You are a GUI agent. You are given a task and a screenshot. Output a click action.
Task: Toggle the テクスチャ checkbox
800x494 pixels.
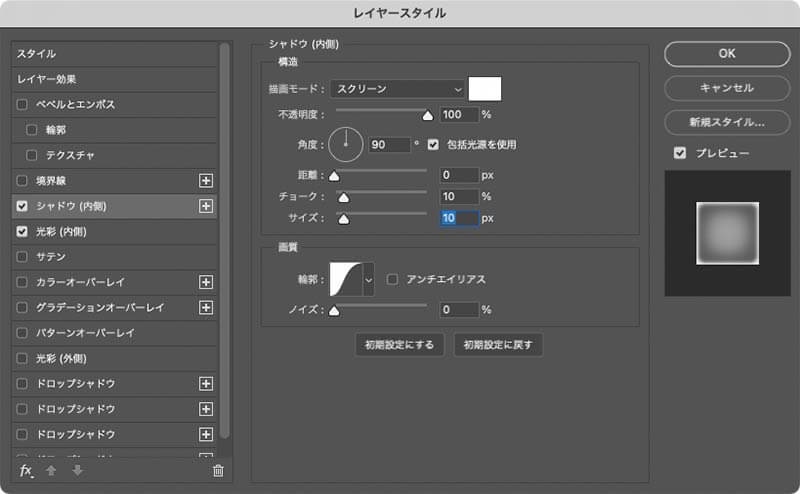pos(32,155)
